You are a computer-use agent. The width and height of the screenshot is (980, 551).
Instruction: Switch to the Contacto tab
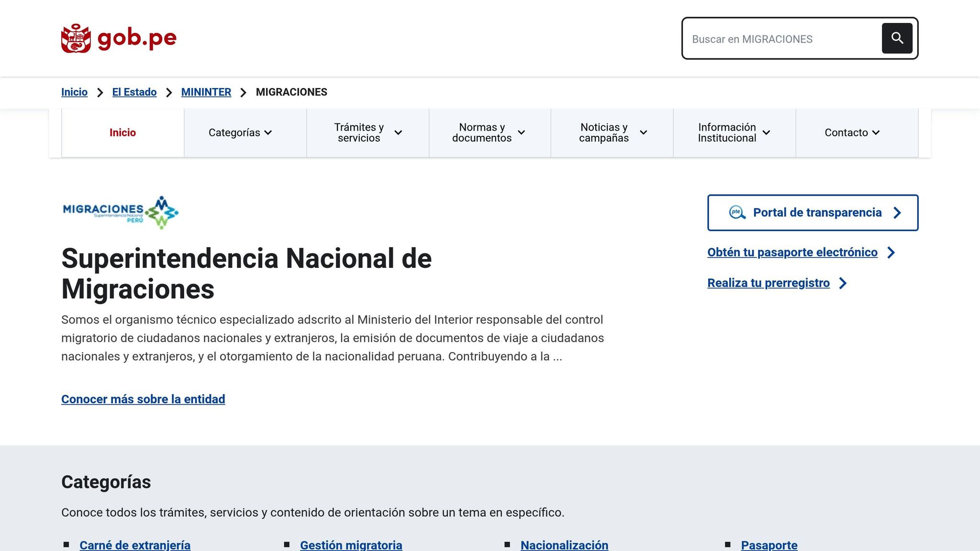(852, 132)
